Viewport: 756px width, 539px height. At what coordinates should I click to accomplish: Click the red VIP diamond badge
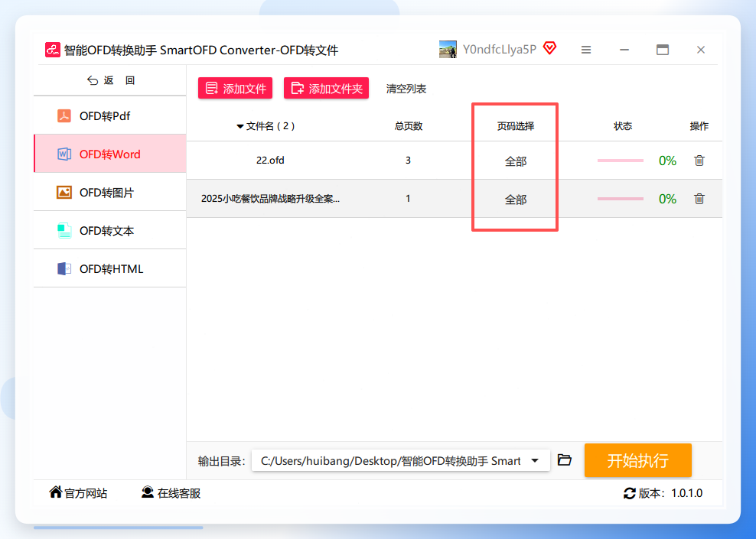click(549, 48)
